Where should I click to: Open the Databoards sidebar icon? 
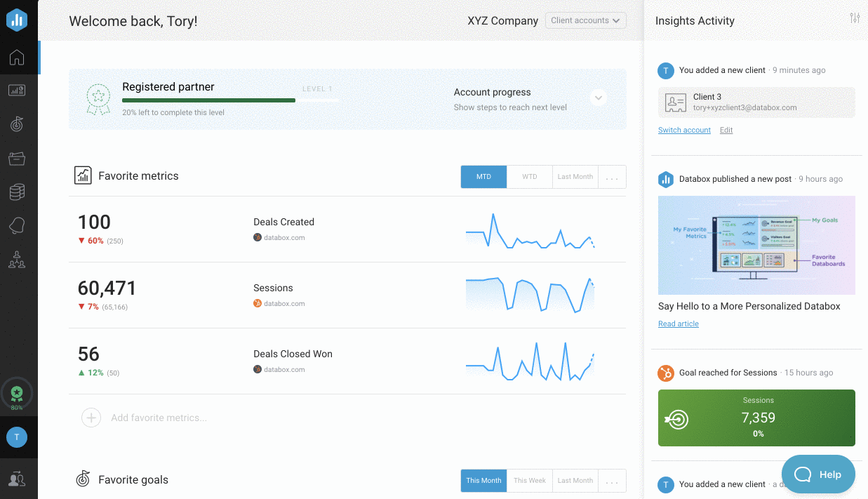[x=17, y=91]
